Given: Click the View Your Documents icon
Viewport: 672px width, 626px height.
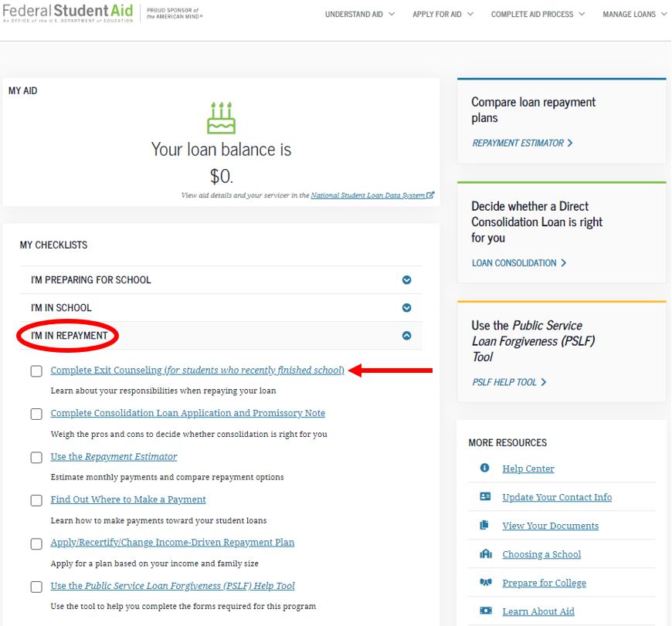Looking at the screenshot, I should (x=485, y=526).
